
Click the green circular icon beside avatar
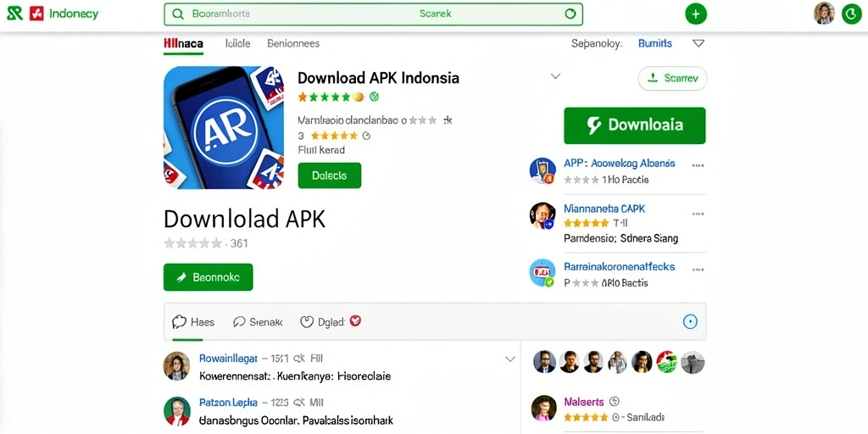[x=851, y=14]
